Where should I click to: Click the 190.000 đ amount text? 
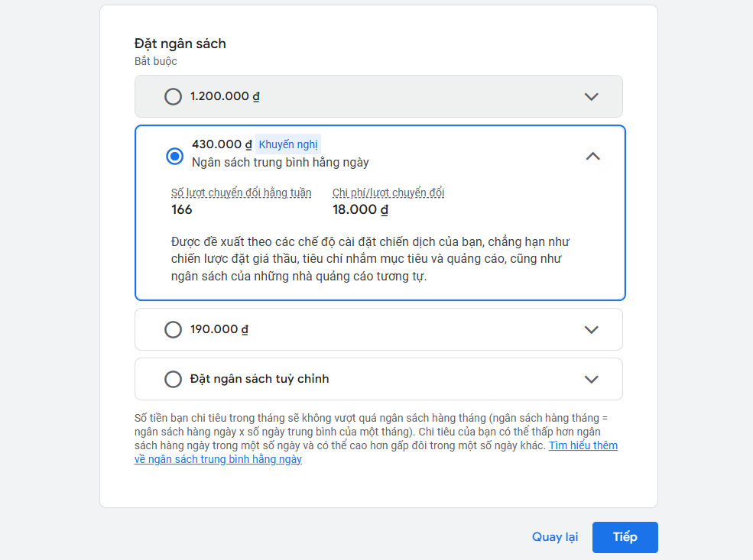pyautogui.click(x=219, y=329)
